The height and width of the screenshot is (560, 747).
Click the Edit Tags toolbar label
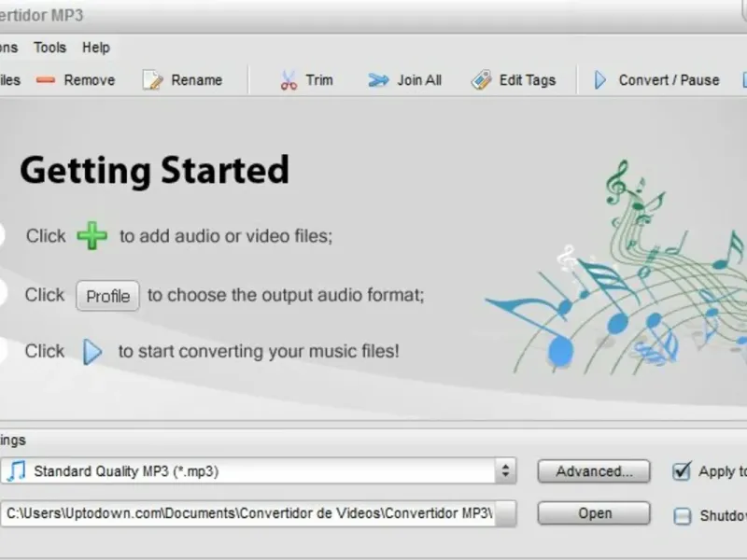tap(528, 80)
